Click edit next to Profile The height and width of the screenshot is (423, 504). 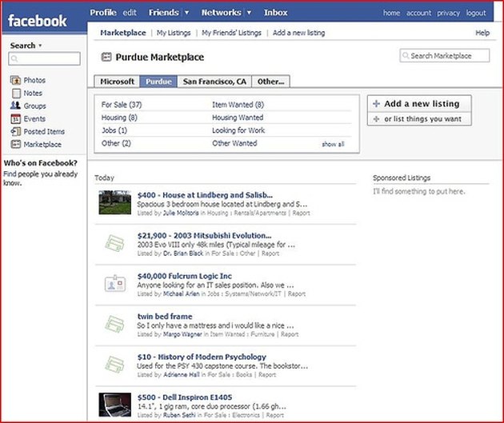coord(130,13)
